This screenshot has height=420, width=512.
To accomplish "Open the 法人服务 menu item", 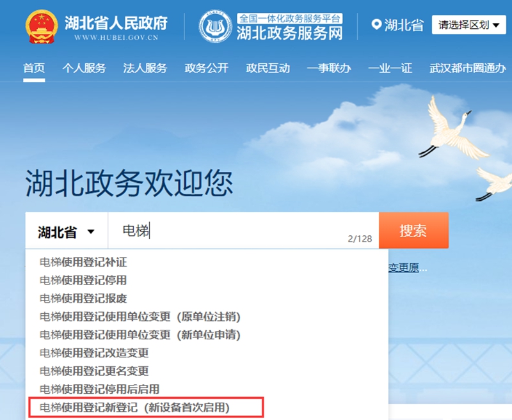I will pyautogui.click(x=145, y=68).
